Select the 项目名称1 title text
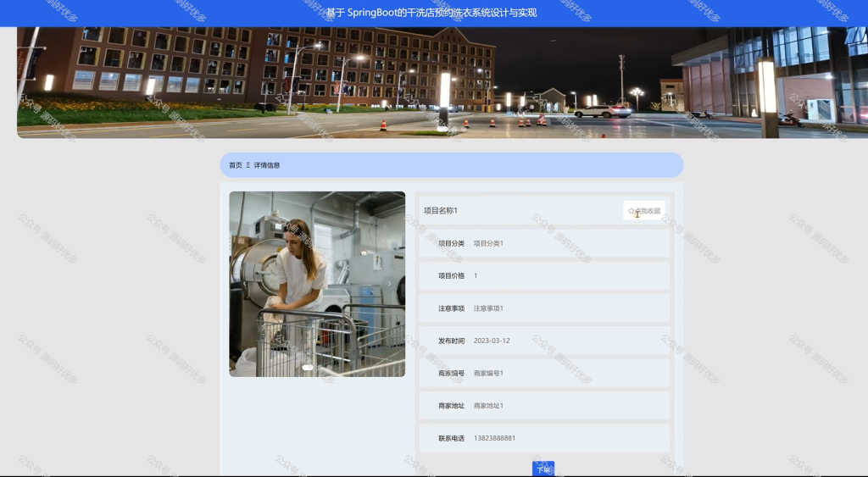This screenshot has width=868, height=477. pos(441,210)
